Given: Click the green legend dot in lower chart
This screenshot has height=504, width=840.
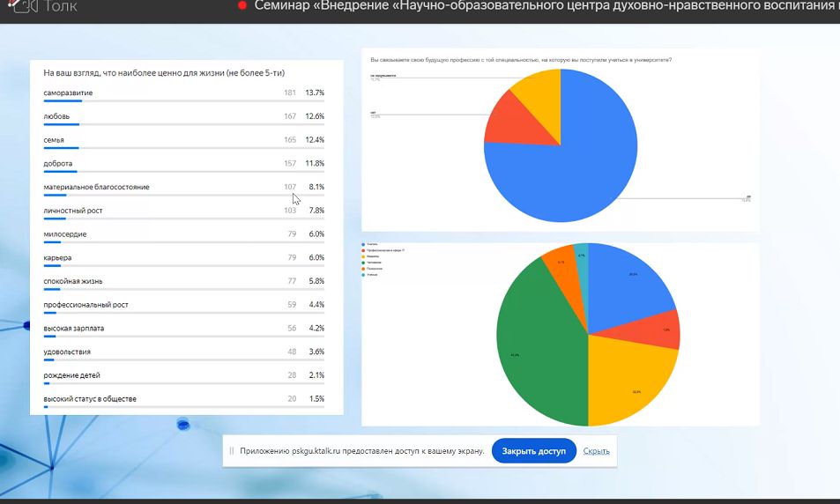Looking at the screenshot, I should pos(364,263).
